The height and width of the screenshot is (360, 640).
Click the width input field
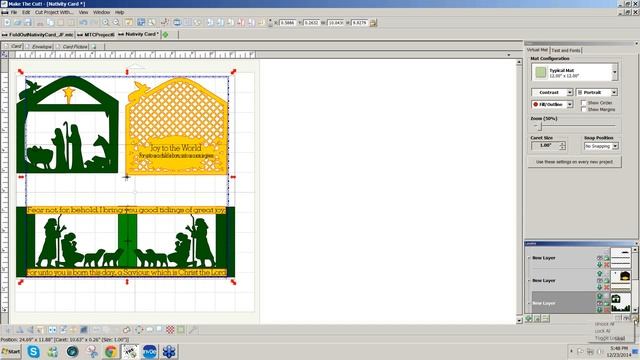click(x=336, y=23)
